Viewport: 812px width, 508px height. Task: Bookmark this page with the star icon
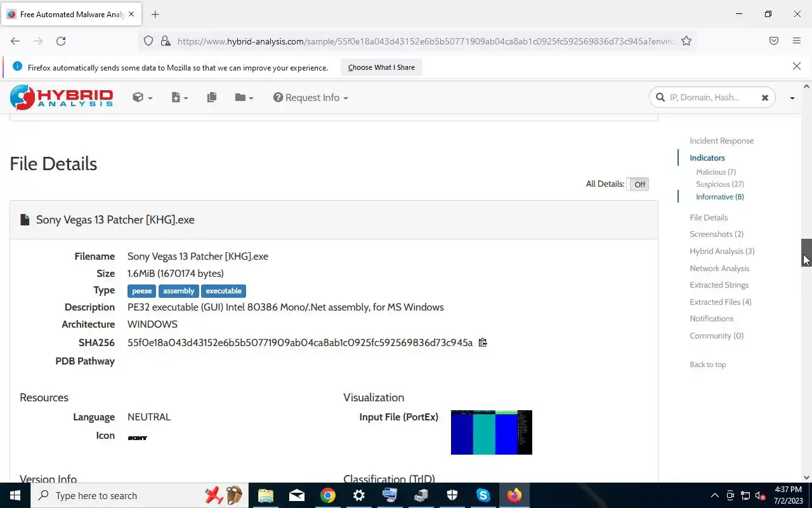coord(686,41)
